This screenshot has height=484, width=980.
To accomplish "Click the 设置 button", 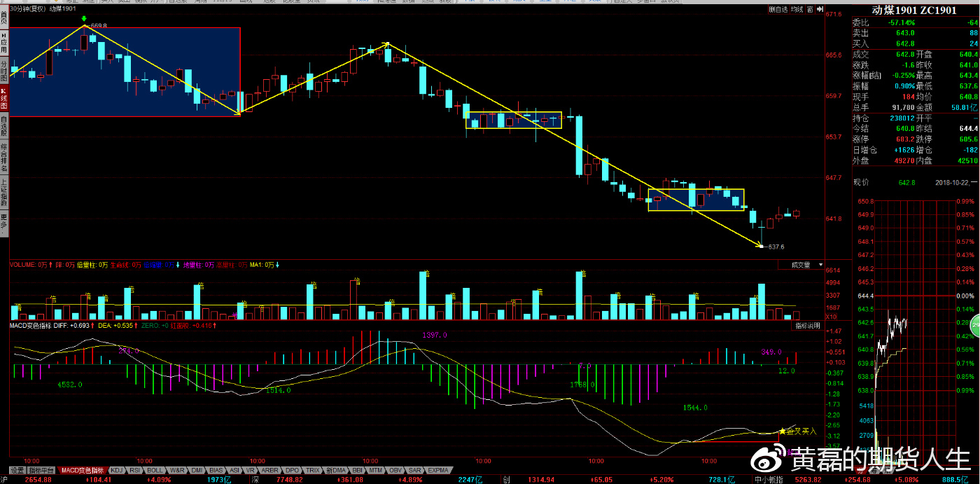I will [x=17, y=470].
